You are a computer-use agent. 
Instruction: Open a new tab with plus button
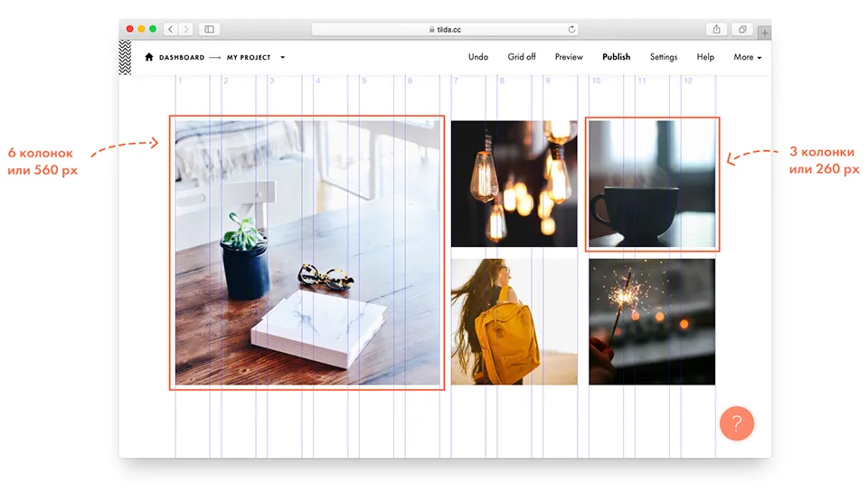(x=765, y=33)
